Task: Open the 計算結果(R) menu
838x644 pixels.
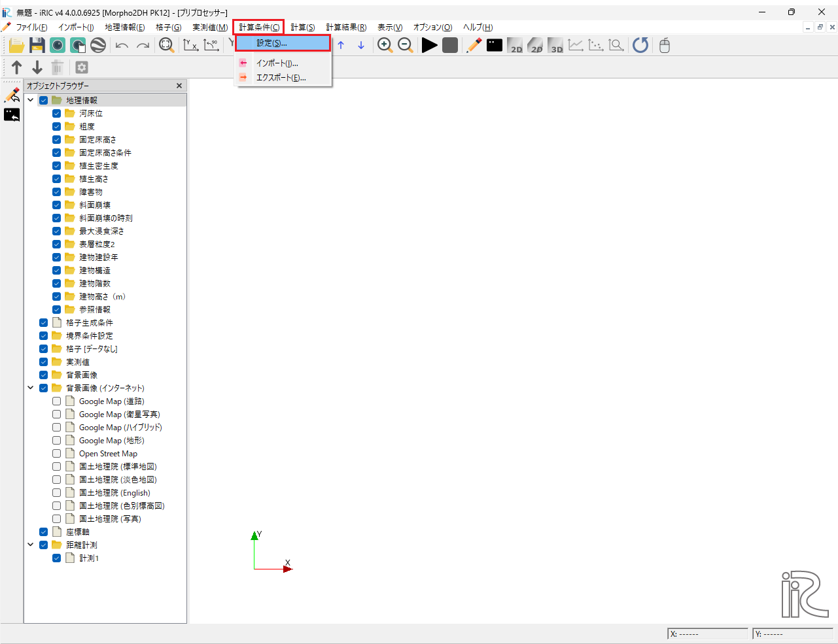Action: [346, 27]
